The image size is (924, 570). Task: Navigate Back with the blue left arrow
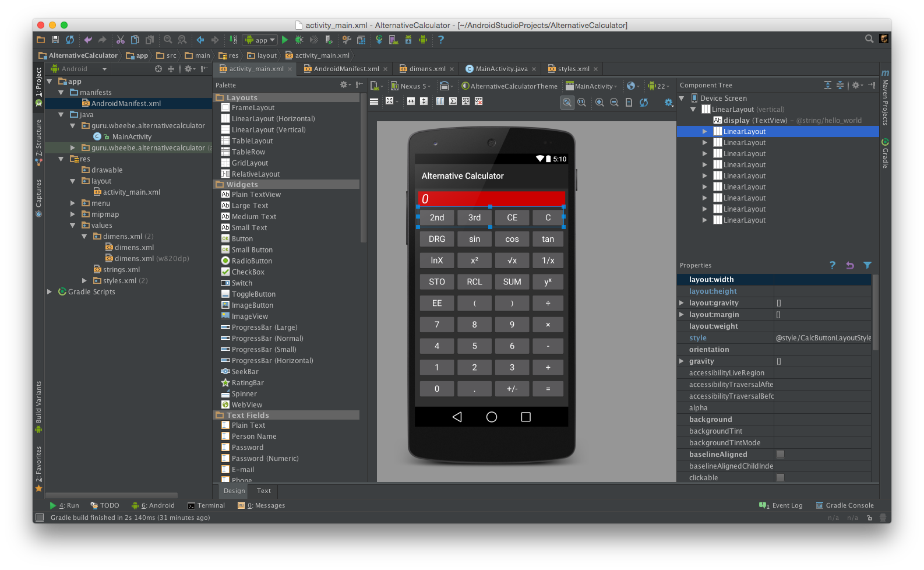(x=200, y=40)
